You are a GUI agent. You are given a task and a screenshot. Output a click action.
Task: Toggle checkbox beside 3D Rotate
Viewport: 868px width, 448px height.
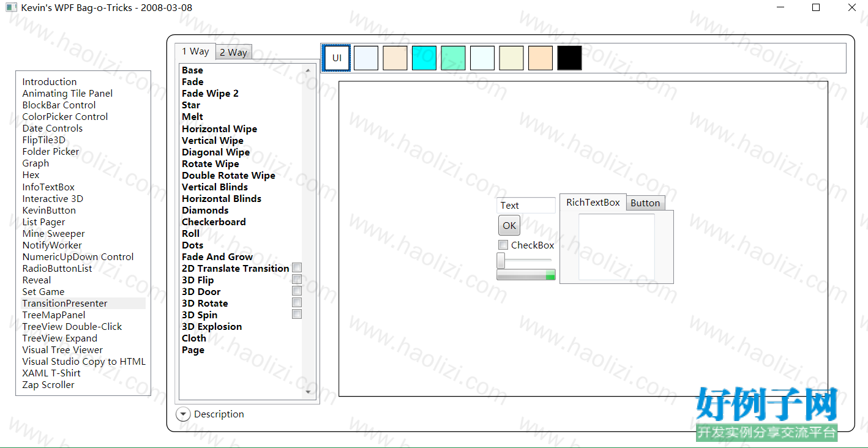(x=297, y=302)
